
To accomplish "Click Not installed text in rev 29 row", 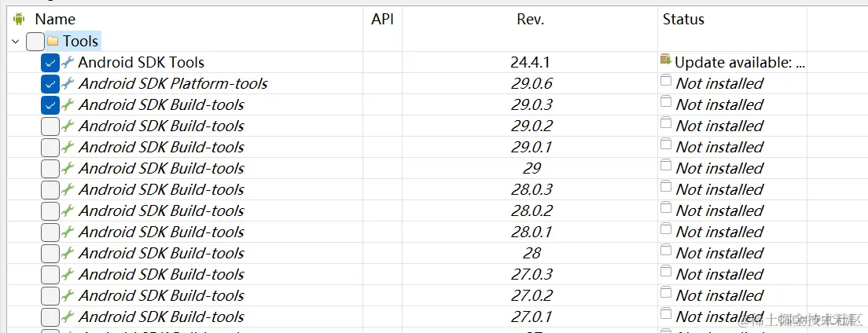I will click(719, 168).
